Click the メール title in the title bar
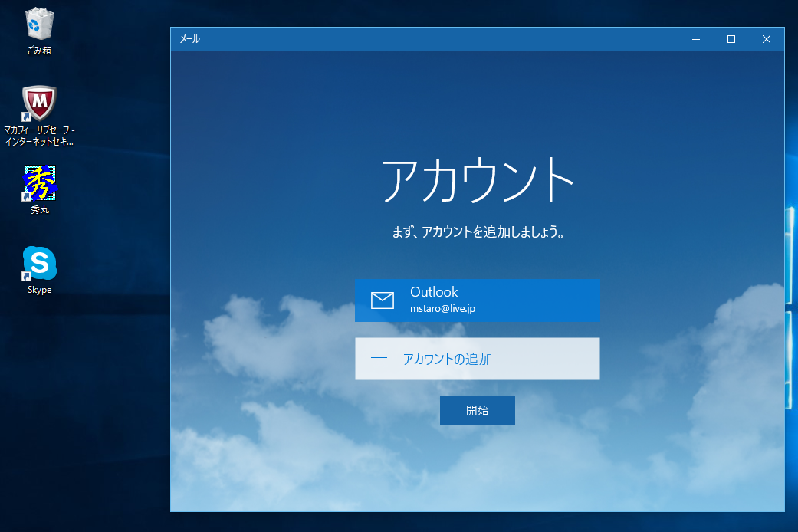 click(x=190, y=39)
